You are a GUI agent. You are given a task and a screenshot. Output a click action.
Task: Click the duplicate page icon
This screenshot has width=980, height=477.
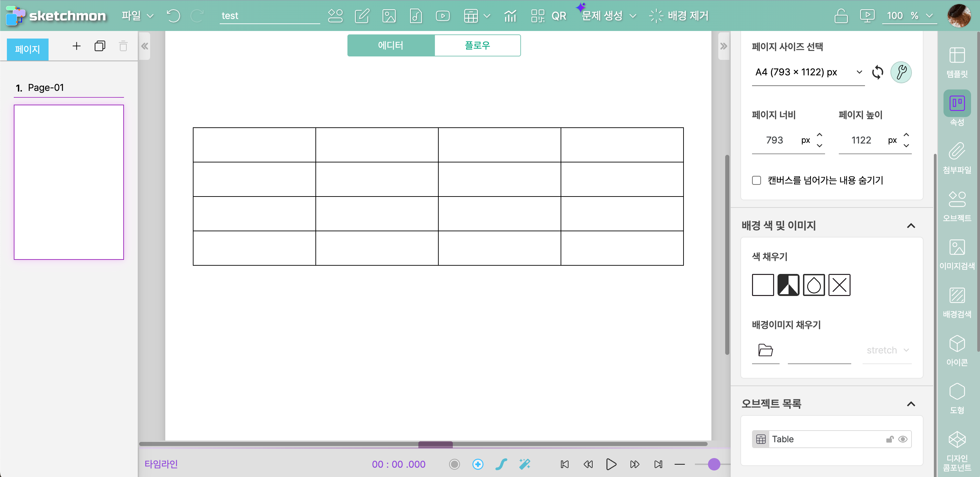(x=100, y=46)
